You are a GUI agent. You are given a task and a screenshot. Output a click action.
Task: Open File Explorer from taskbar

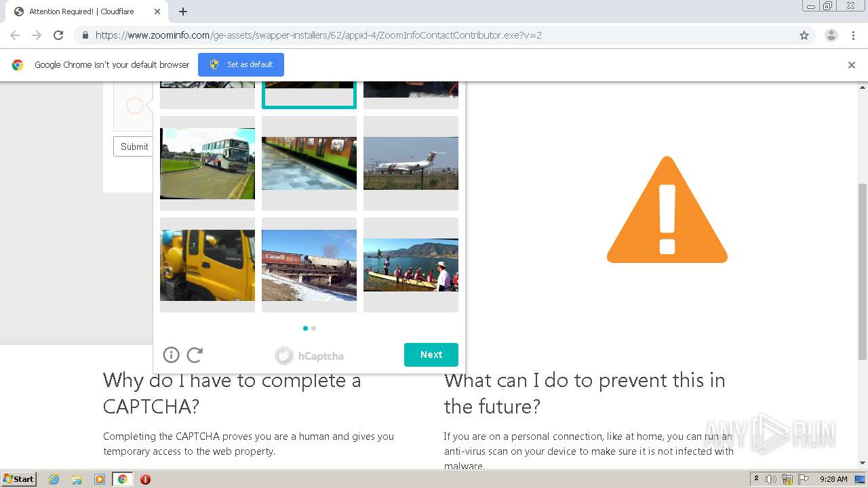[77, 479]
